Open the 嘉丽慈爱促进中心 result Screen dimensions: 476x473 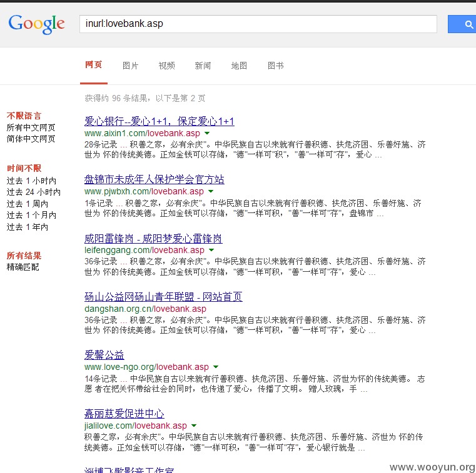click(x=124, y=414)
